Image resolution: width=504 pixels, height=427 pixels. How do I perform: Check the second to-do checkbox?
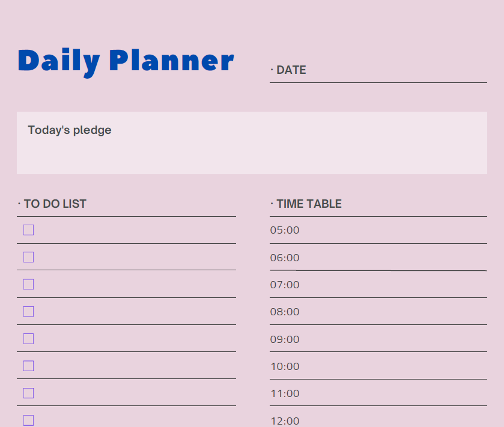point(28,257)
